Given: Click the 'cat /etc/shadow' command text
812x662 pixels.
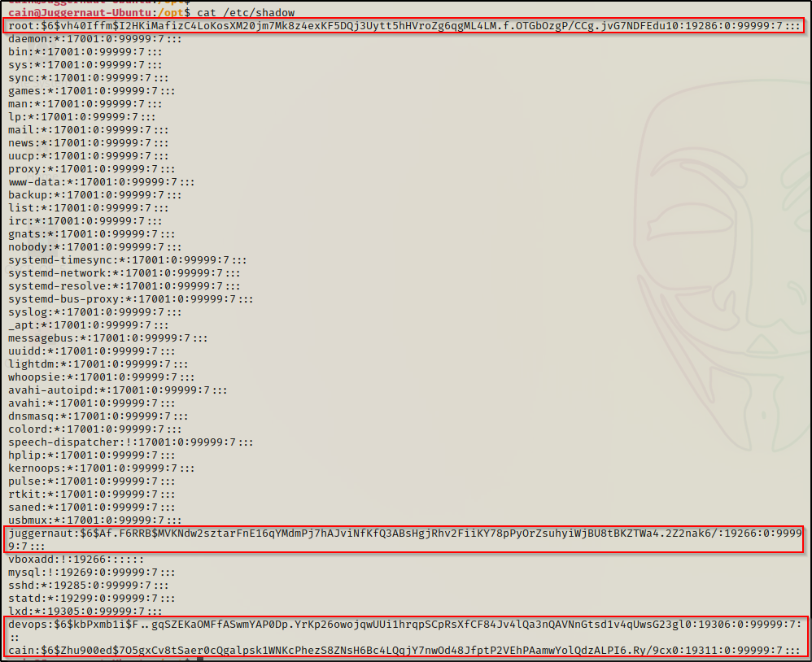Looking at the screenshot, I should pos(246,12).
